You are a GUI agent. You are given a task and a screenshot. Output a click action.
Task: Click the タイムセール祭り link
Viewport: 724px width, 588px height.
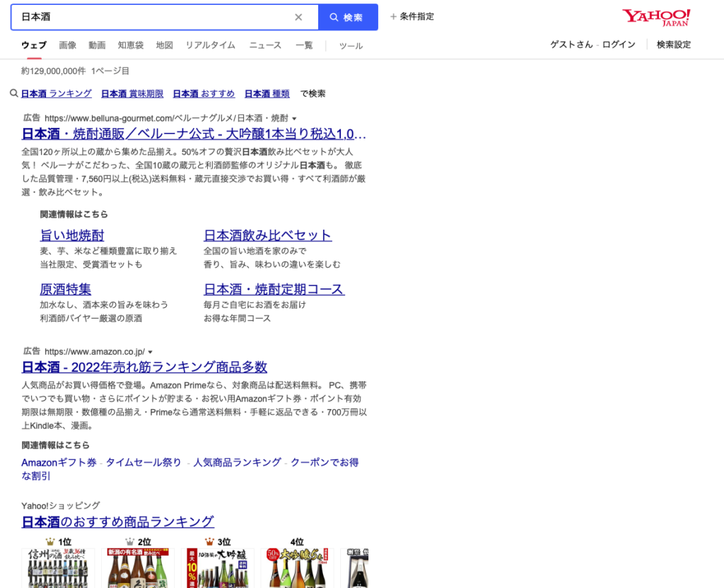click(144, 462)
